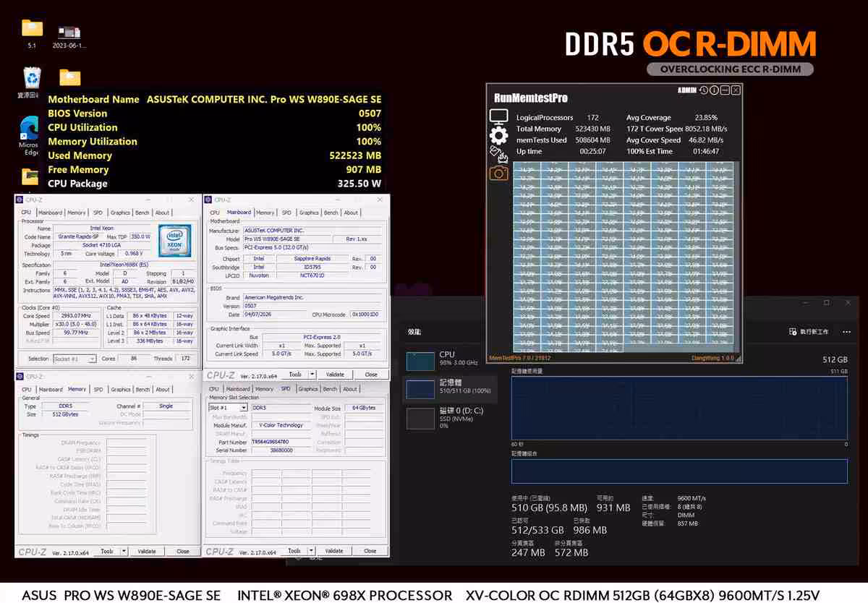
Task: Switch to About tab in CPU-Z SPD window
Action: 349,389
